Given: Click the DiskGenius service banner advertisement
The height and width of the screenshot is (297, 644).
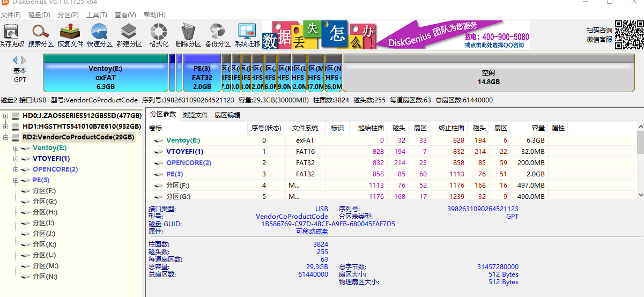Looking at the screenshot, I should 396,35.
